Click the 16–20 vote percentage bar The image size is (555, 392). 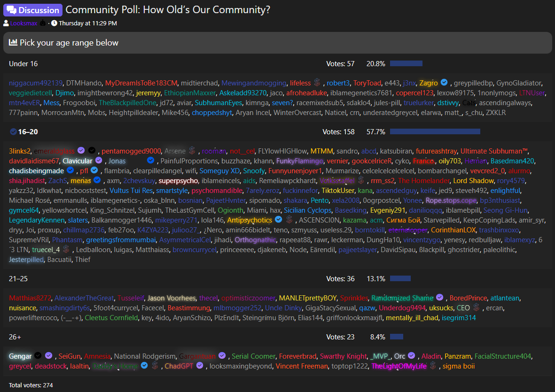[435, 131]
